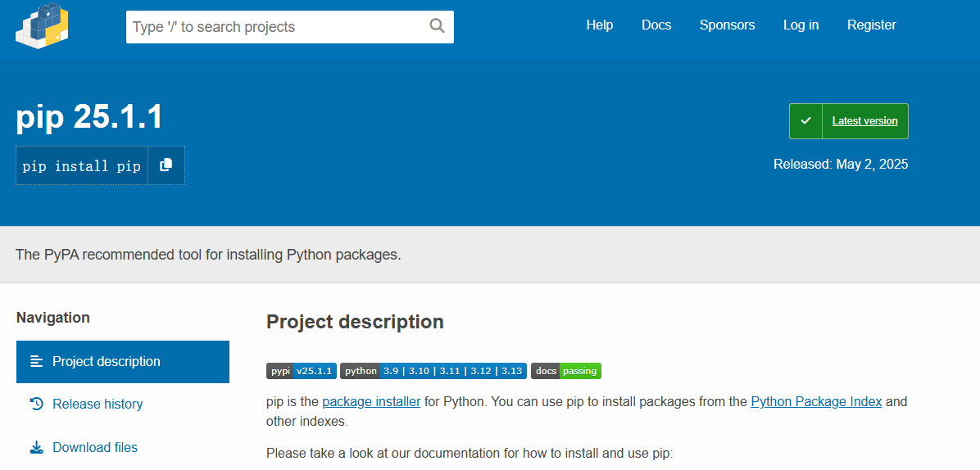Select the Log in link

[x=801, y=25]
